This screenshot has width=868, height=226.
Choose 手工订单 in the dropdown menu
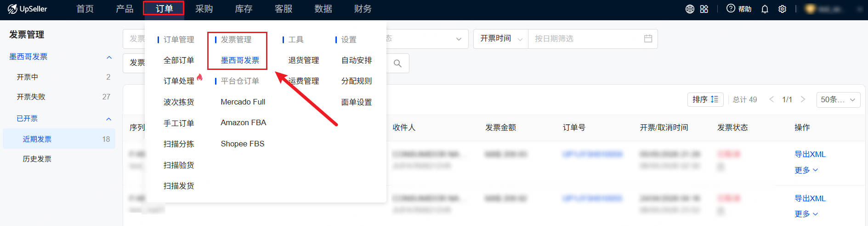pos(179,123)
